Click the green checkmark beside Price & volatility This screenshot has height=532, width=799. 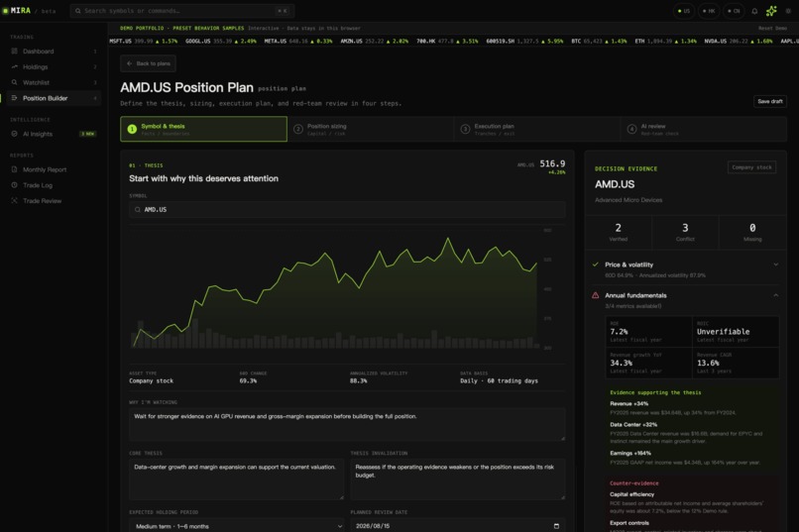point(595,265)
